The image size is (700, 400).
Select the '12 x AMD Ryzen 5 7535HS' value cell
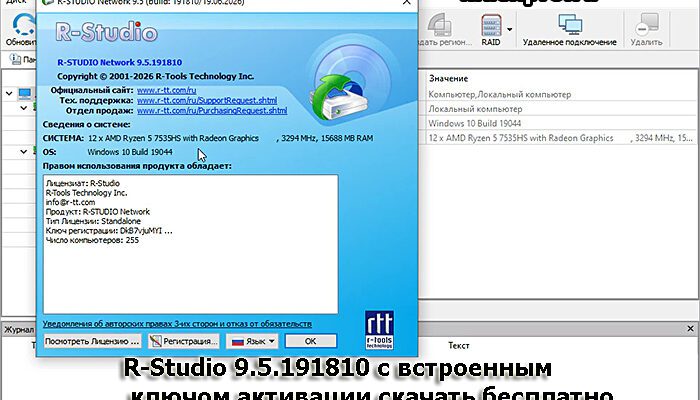[561, 138]
